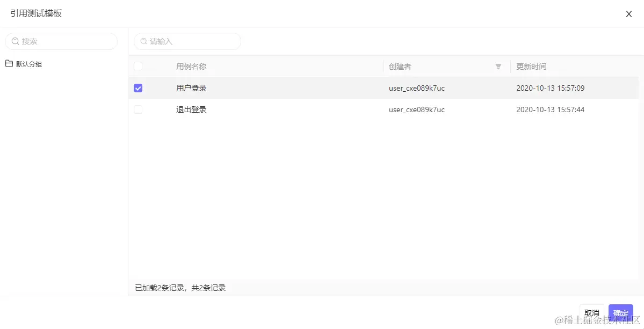Screen dimensions: 644x329
Task: Uncheck the 用户登录 row checkbox
Action: pyautogui.click(x=138, y=88)
